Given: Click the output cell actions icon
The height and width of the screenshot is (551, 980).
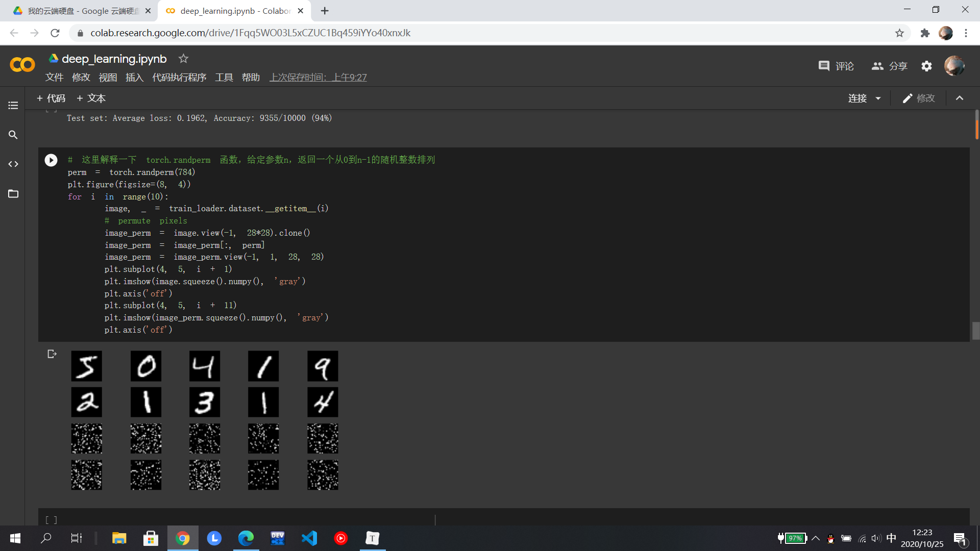Looking at the screenshot, I should point(52,354).
